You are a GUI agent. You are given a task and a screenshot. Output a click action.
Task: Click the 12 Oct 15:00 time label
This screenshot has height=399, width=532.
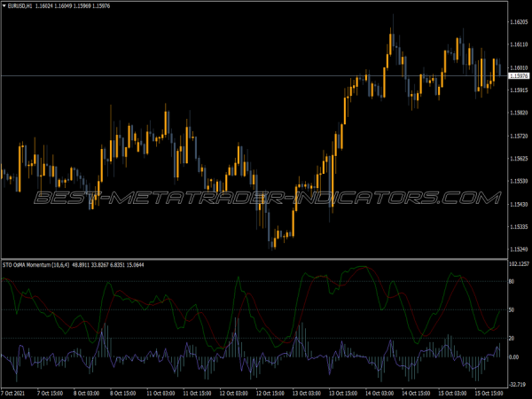tap(270, 393)
